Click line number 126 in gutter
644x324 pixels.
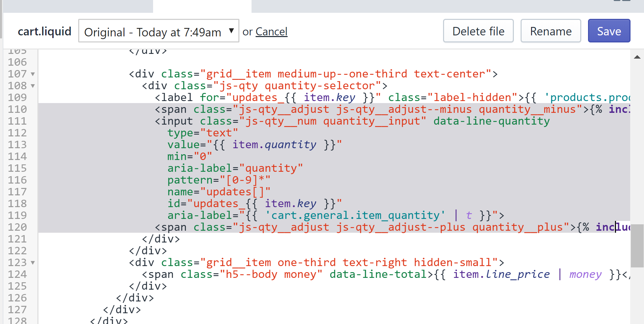point(17,298)
